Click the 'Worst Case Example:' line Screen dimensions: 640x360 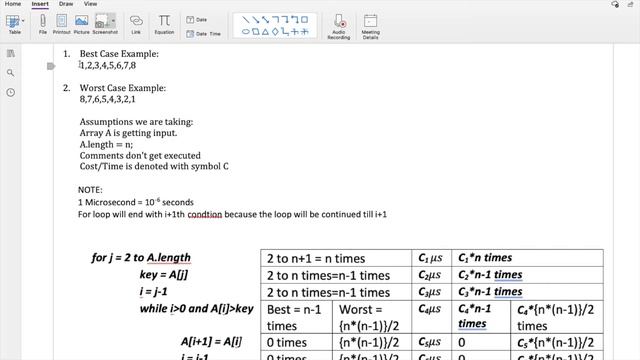pyautogui.click(x=123, y=88)
